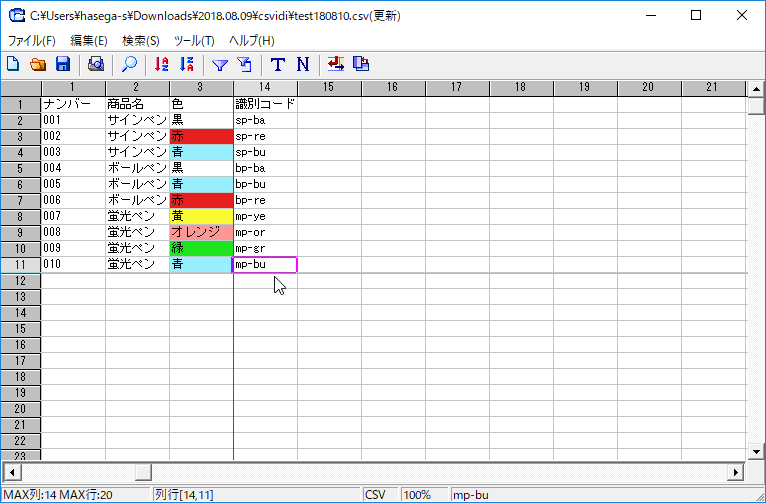Select row 20 header
This screenshot has width=766, height=503.
coord(21,409)
